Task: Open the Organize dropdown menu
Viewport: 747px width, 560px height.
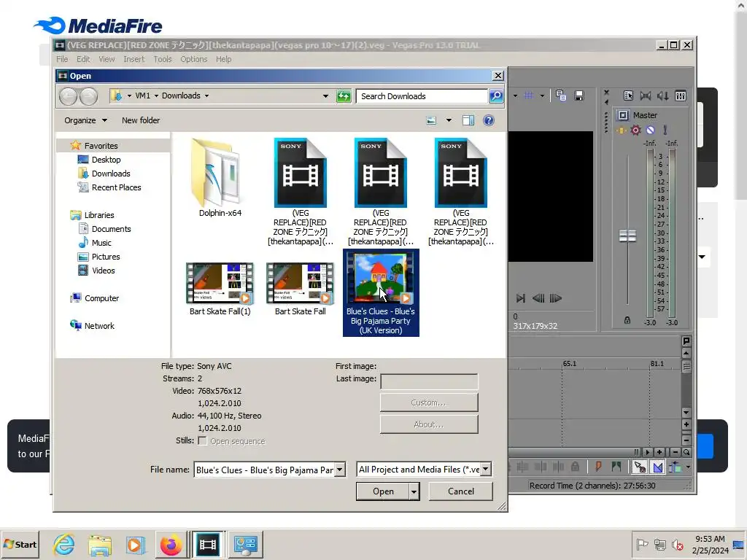Action: pyautogui.click(x=86, y=120)
